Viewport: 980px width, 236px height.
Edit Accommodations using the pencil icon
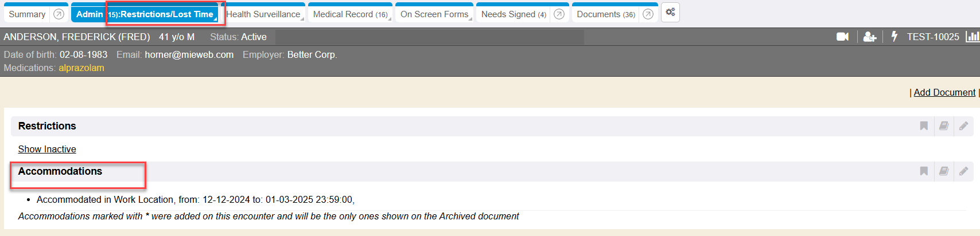tap(964, 171)
